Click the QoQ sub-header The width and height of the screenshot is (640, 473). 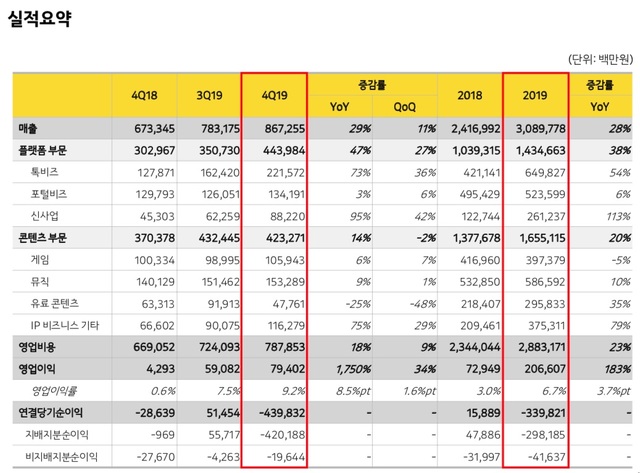point(405,107)
